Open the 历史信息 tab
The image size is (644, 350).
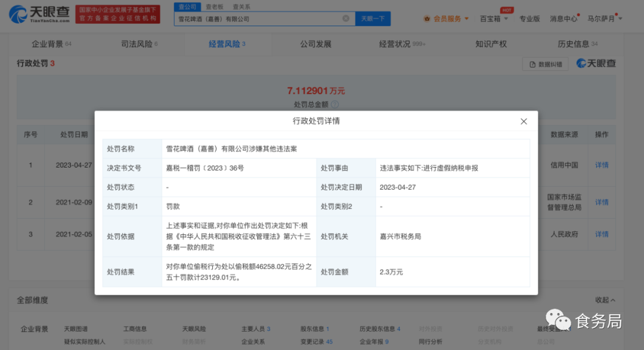pyautogui.click(x=577, y=44)
